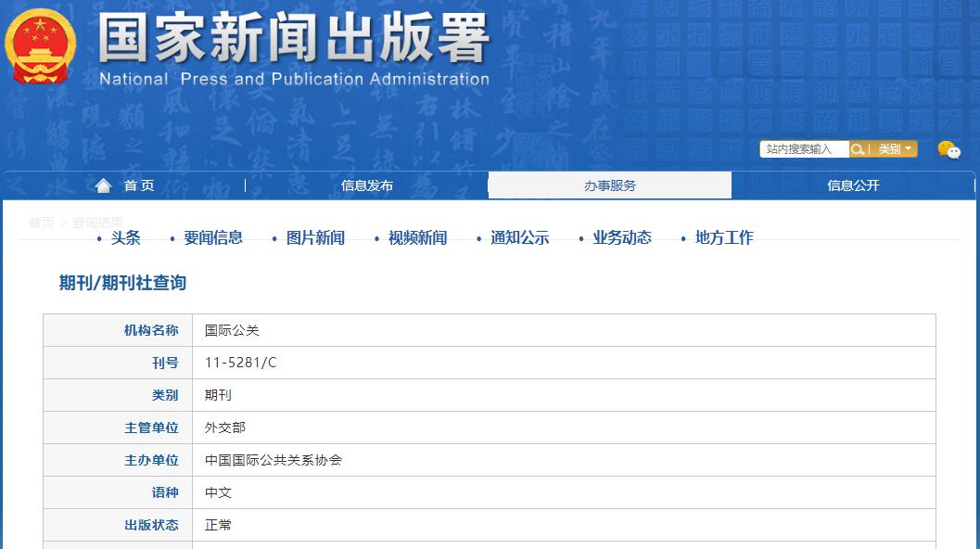Click the 主管单位 row label
980x549 pixels.
click(x=151, y=428)
